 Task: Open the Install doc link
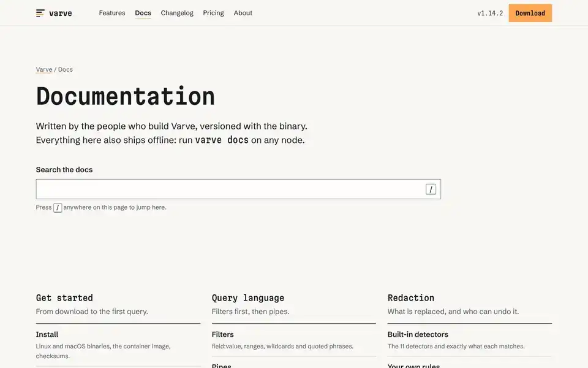[x=47, y=335]
